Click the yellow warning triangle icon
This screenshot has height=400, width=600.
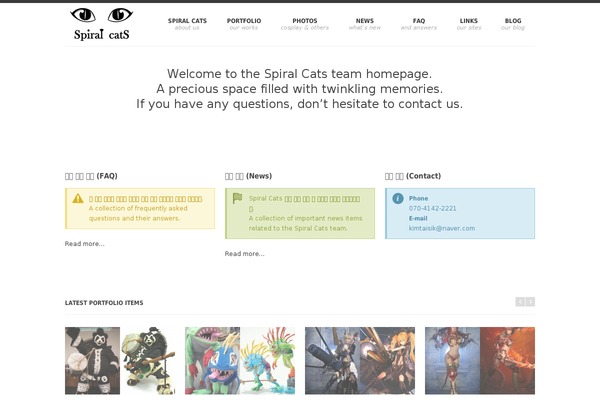point(78,198)
